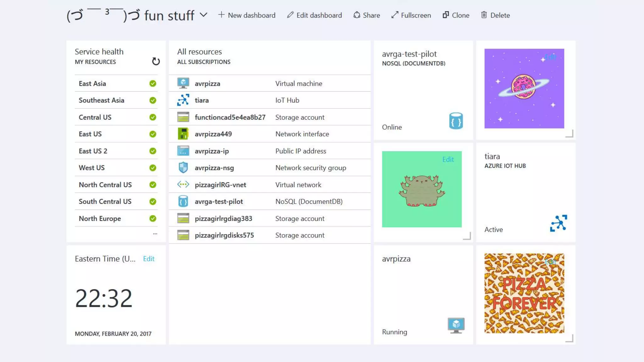
Task: Click the Pizza Forever image
Action: (x=524, y=293)
